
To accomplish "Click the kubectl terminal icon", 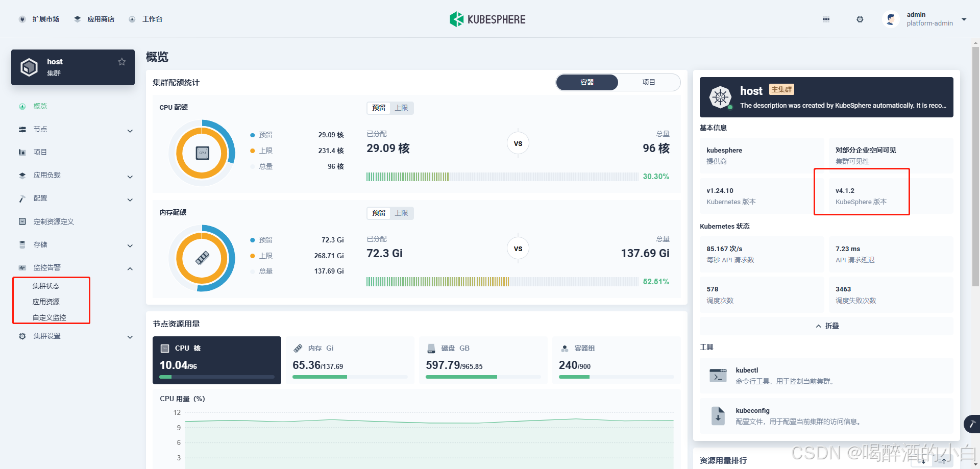I will 718,376.
